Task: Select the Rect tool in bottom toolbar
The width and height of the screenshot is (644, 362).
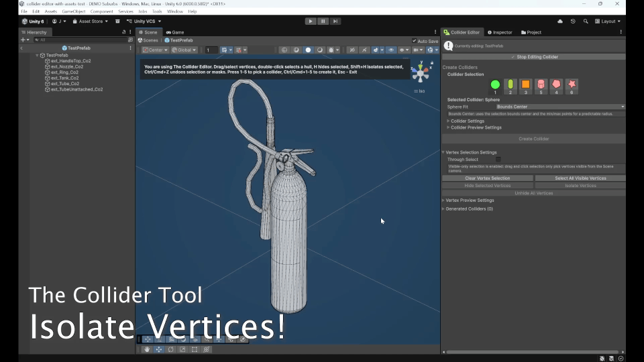Action: pos(195,350)
